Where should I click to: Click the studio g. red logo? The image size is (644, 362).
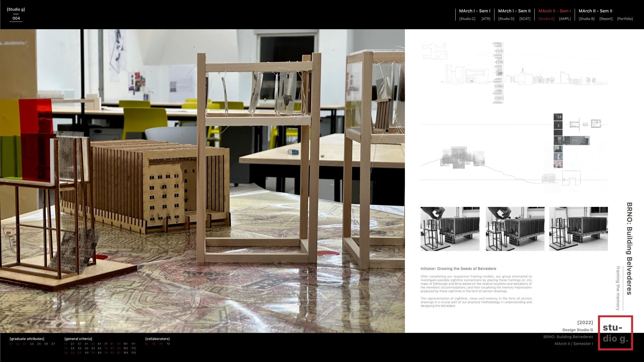pyautogui.click(x=615, y=333)
